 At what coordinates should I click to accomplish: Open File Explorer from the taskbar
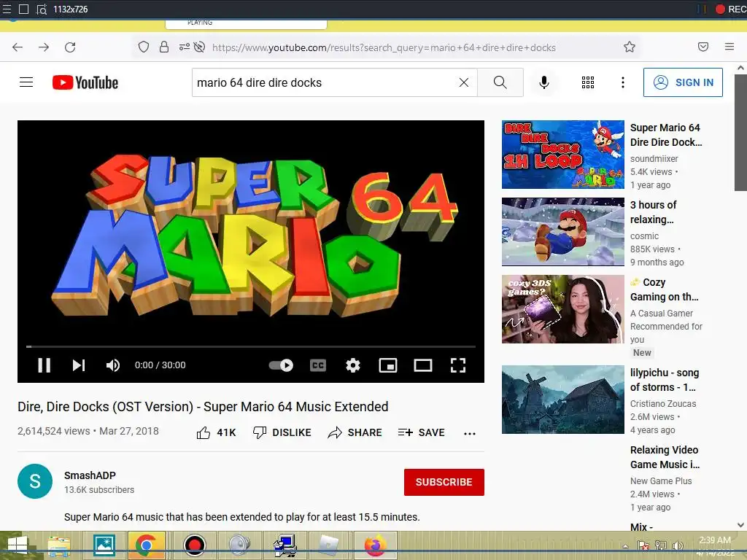point(59,545)
